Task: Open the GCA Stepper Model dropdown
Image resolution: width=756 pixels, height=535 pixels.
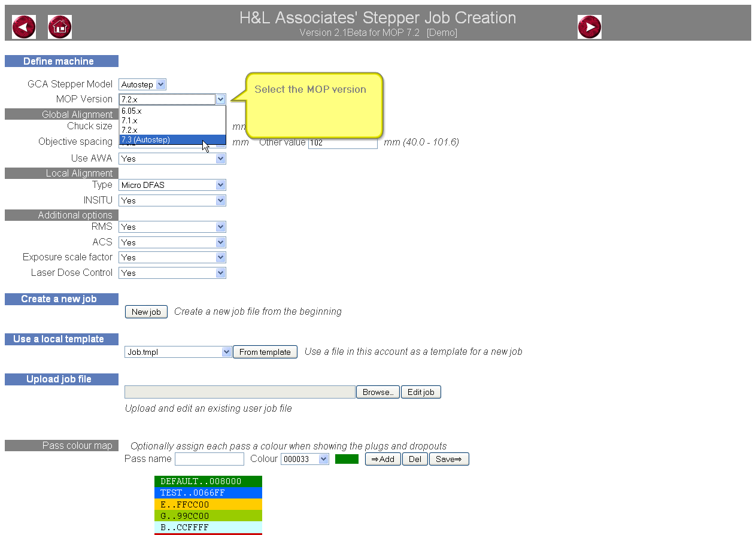Action: [x=142, y=84]
